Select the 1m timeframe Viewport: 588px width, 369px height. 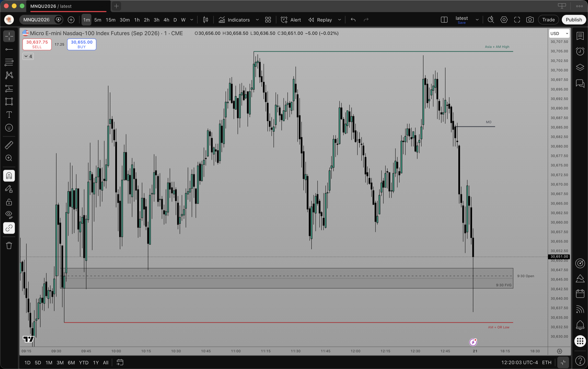87,20
